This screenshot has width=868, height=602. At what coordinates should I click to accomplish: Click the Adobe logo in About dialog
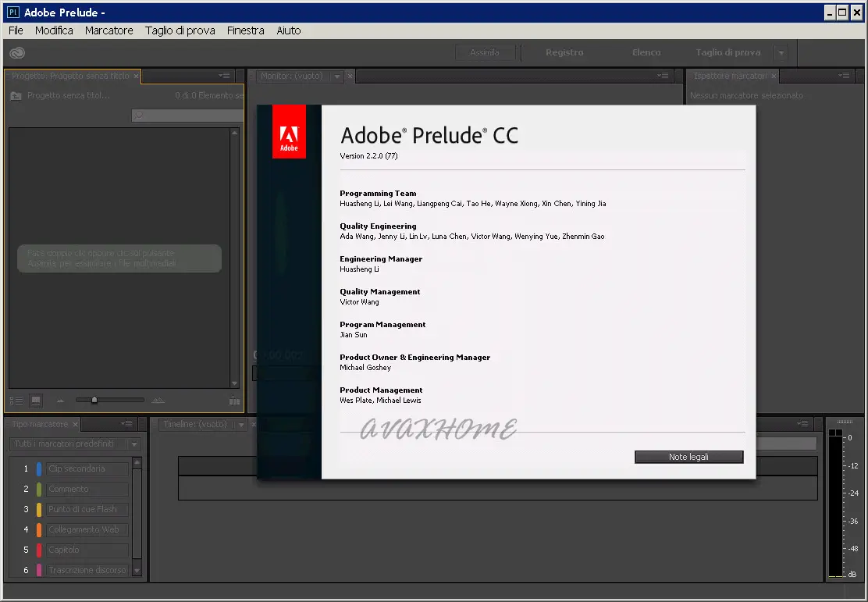point(289,132)
